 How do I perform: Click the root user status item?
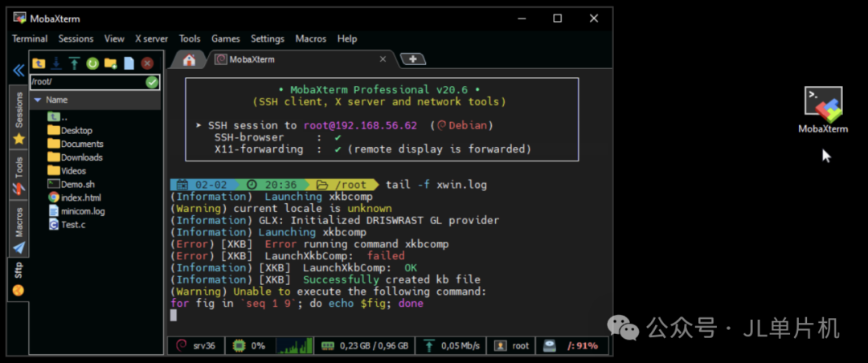(x=513, y=346)
